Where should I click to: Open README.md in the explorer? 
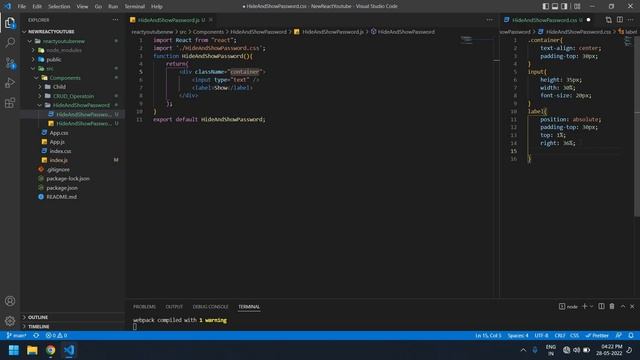[61, 197]
